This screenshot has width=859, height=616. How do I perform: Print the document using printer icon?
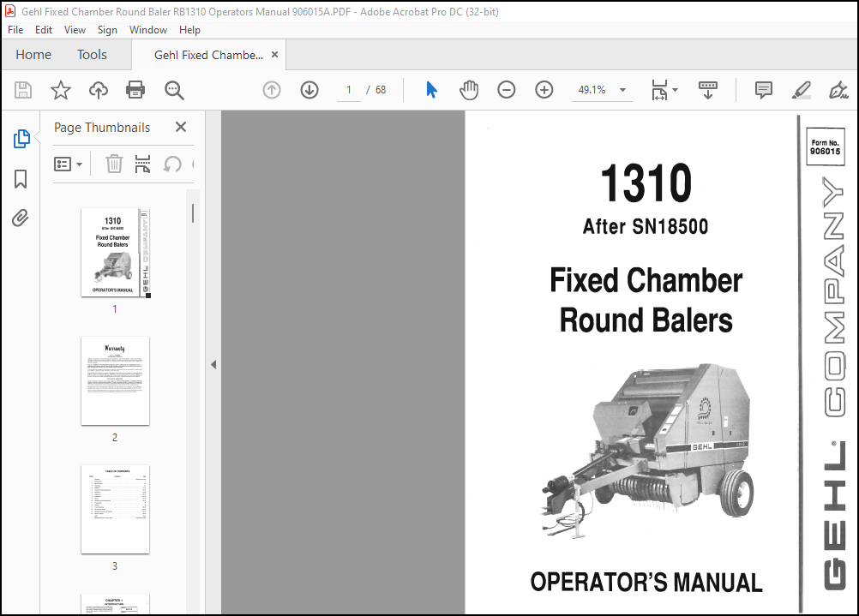[135, 90]
